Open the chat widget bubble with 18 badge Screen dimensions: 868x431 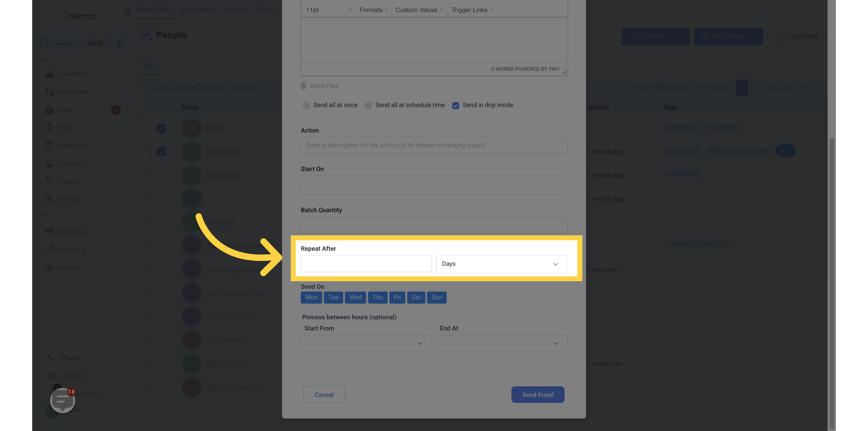[63, 400]
